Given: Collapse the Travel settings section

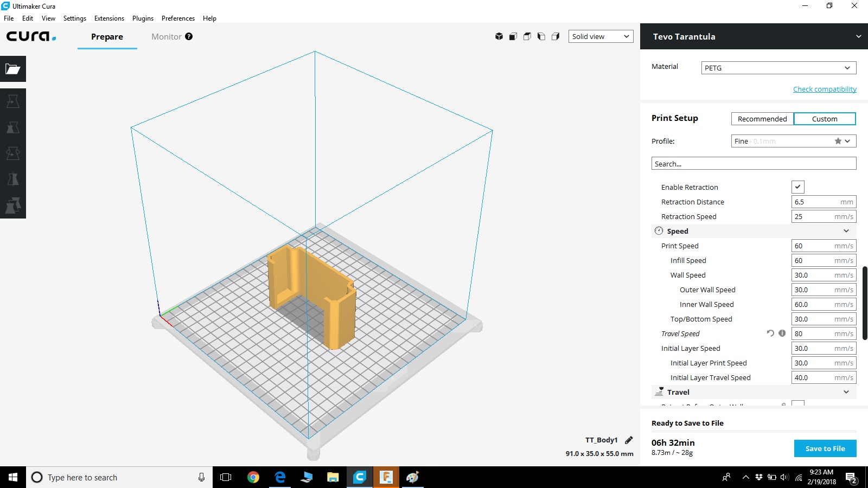Looking at the screenshot, I should pyautogui.click(x=754, y=392).
